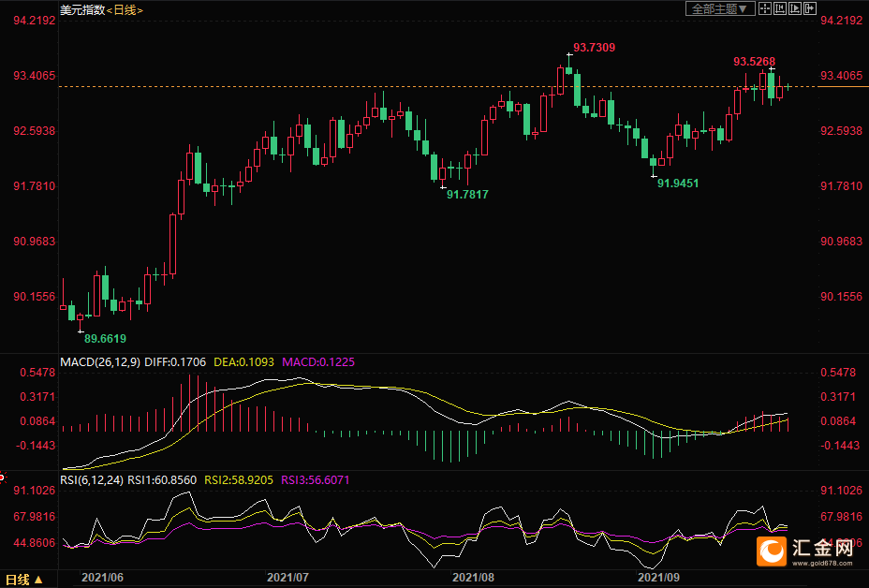Image resolution: width=869 pixels, height=588 pixels.
Task: Click the 93.7309 peak price marker
Action: [594, 48]
